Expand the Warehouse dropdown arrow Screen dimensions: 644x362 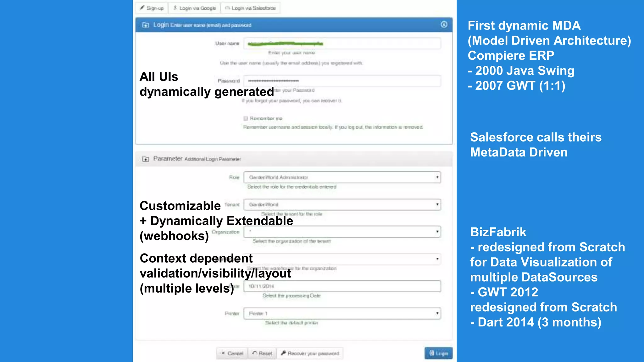437,259
